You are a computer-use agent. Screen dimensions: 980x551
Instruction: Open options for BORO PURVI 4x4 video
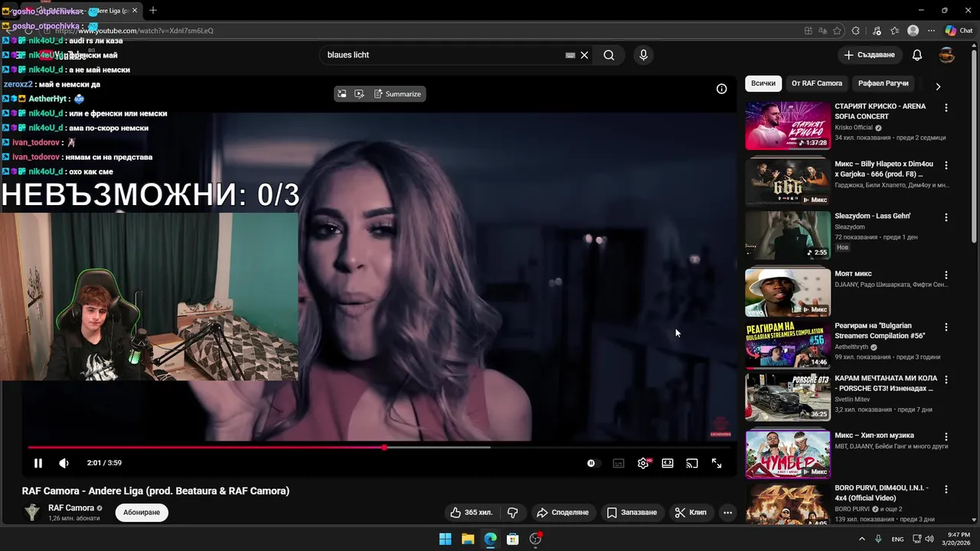point(946,489)
